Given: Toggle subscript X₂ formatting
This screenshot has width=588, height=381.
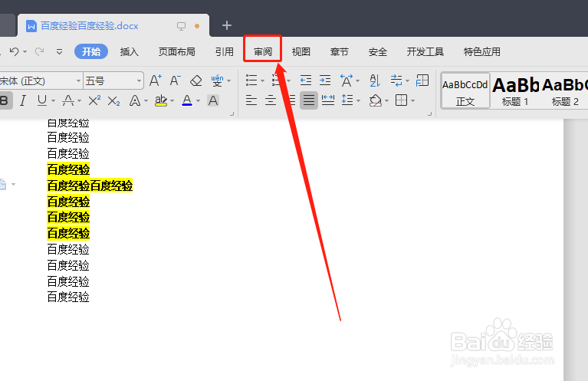Looking at the screenshot, I should [113, 101].
